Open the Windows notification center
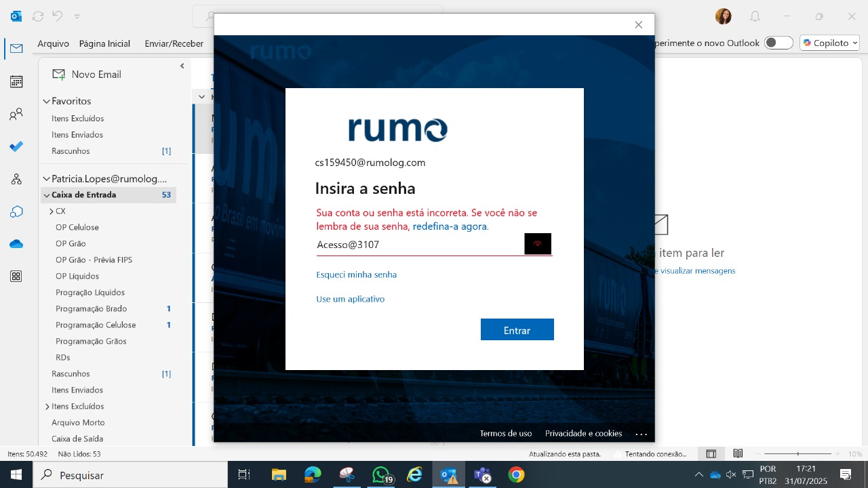The width and height of the screenshot is (868, 488). pos(846,474)
